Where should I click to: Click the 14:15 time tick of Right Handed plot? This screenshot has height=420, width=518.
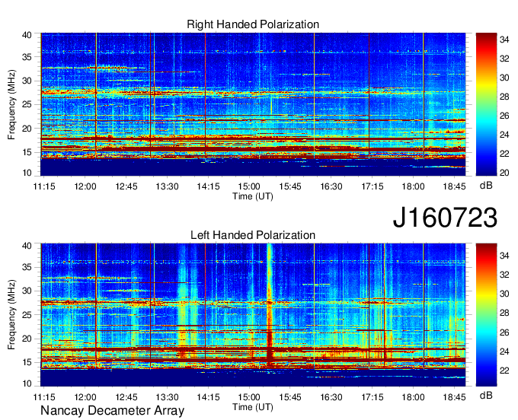(x=208, y=186)
